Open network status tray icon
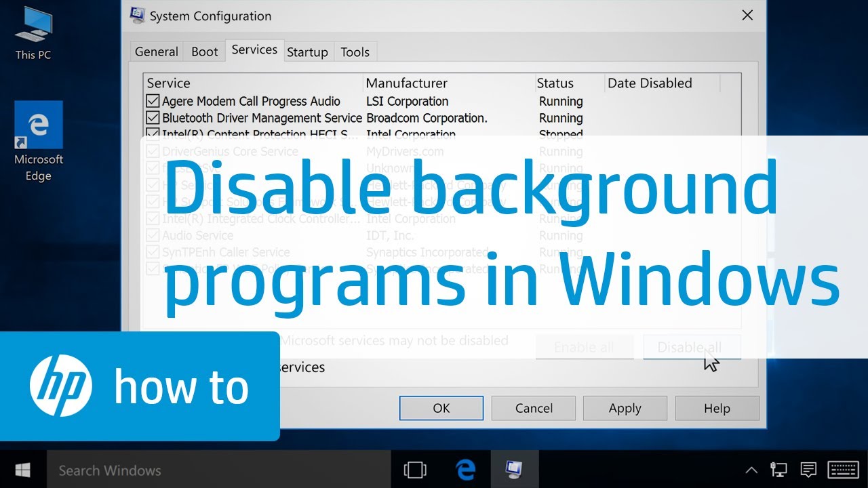868x488 pixels. [779, 470]
